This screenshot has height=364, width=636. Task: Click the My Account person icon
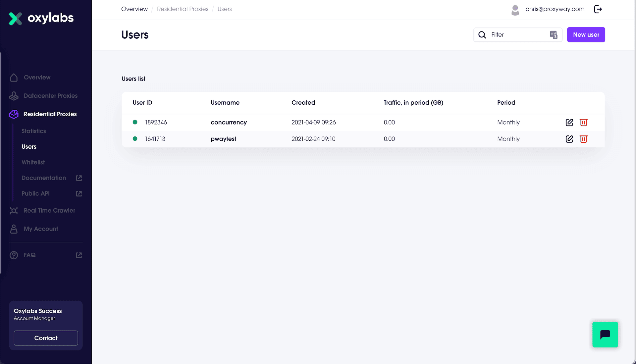coord(14,229)
